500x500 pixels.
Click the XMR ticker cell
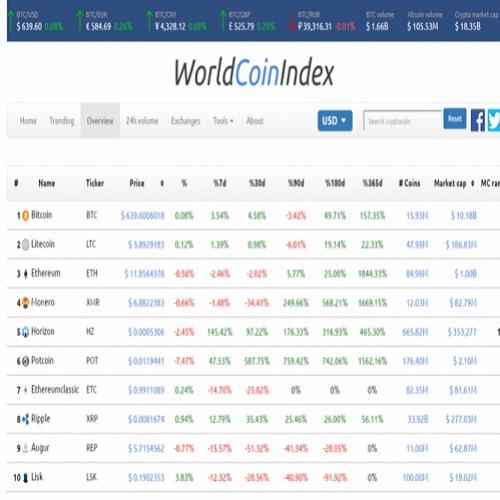click(93, 302)
